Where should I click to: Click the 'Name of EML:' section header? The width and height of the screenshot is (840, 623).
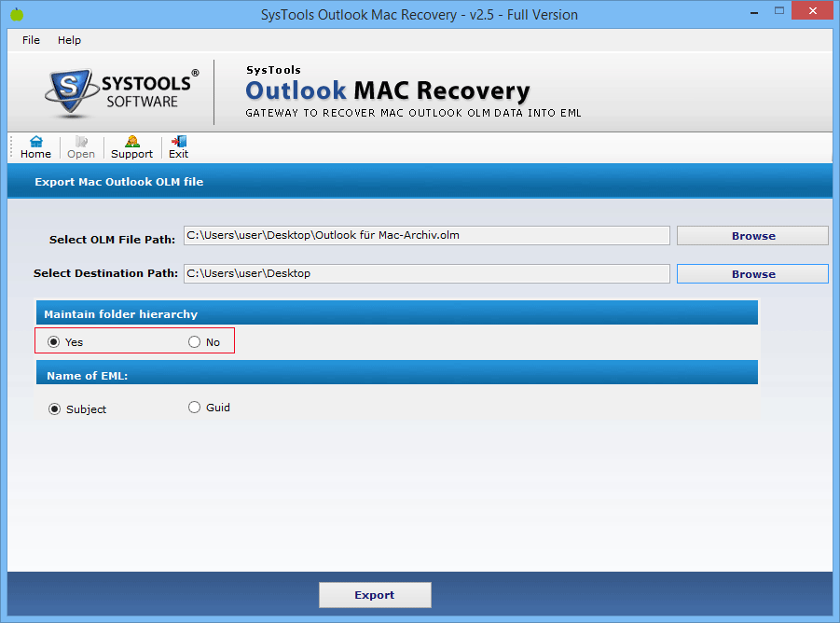(x=397, y=373)
